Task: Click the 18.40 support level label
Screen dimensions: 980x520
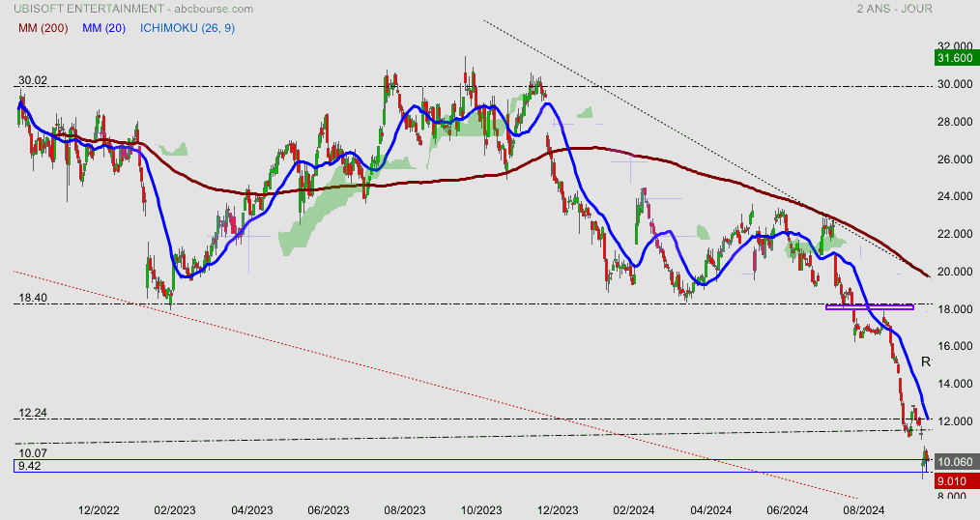Action: [x=33, y=298]
